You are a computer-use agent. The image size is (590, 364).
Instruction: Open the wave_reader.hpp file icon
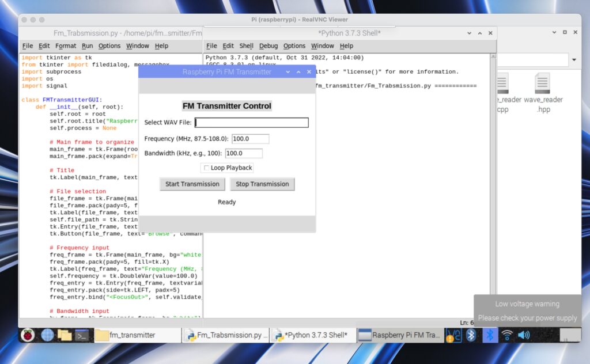[542, 84]
